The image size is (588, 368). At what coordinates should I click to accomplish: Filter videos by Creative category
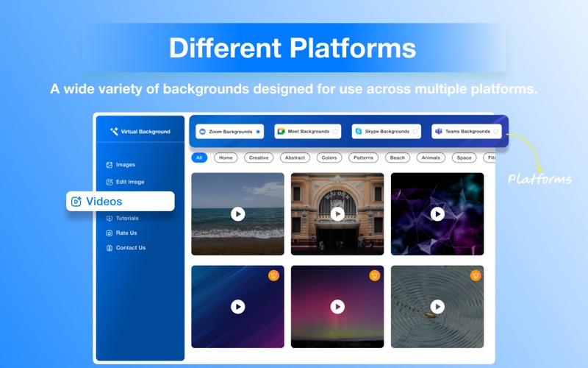[x=259, y=158]
